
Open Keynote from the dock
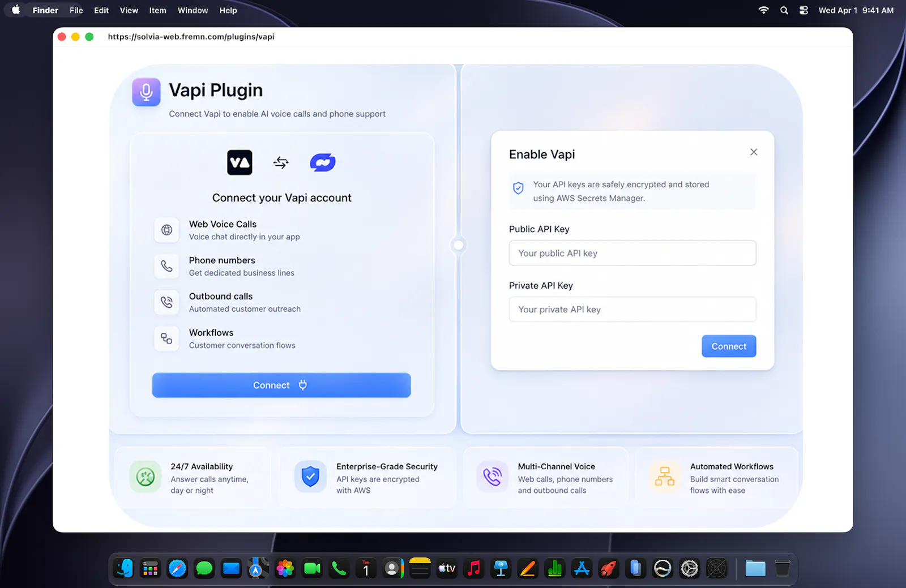[x=501, y=568]
